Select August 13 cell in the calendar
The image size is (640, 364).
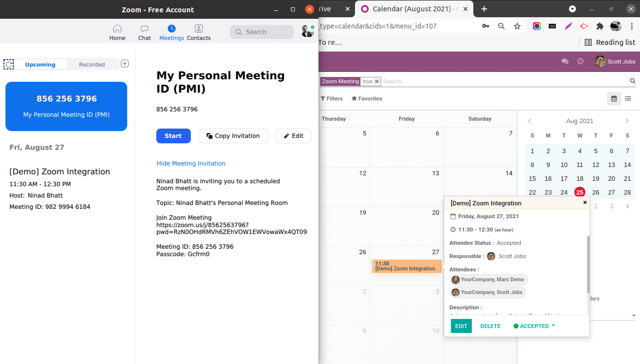(407, 187)
